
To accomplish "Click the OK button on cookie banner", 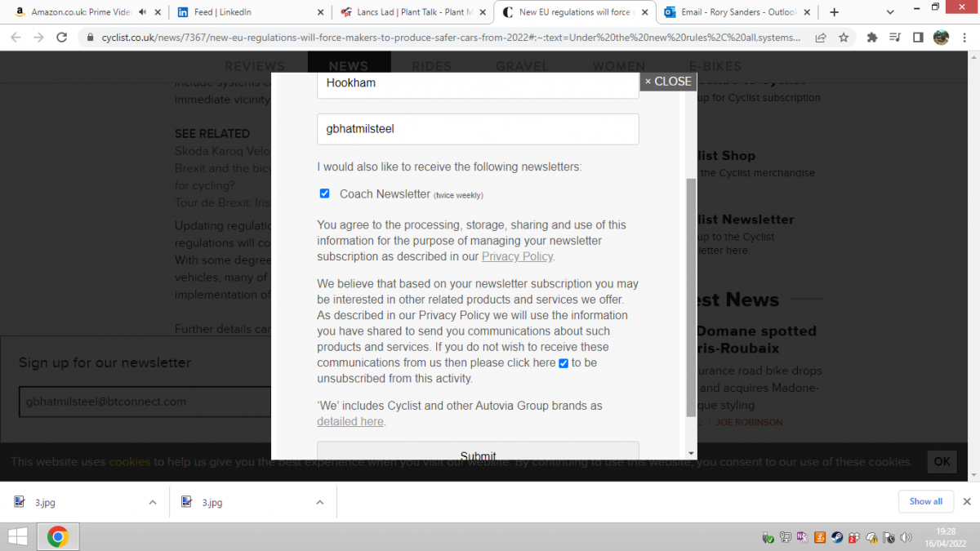I will click(x=942, y=461).
